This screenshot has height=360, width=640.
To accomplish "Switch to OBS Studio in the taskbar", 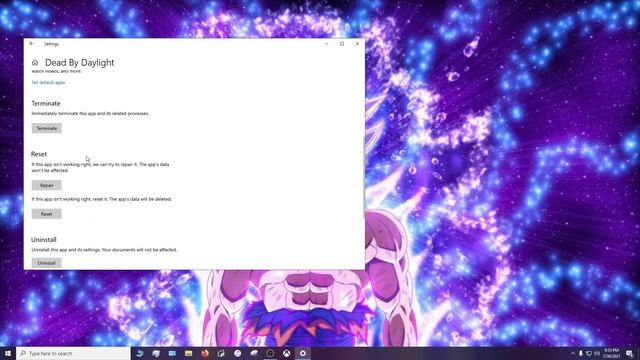I will point(270,353).
